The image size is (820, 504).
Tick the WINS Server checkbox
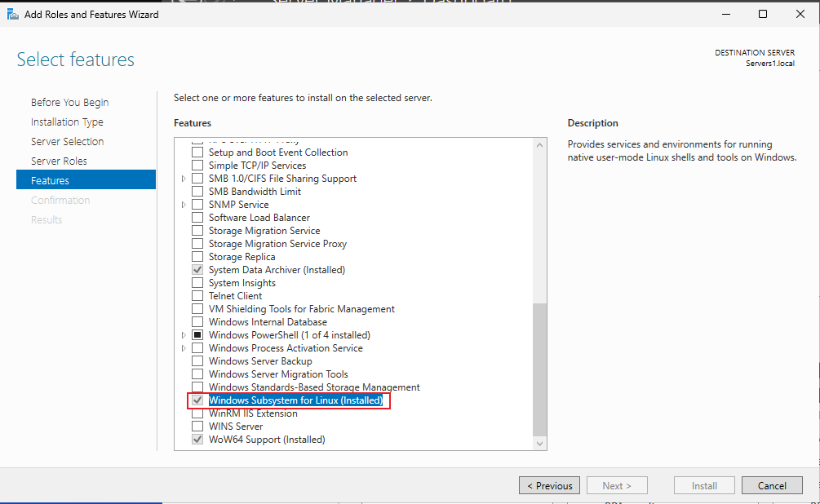click(197, 427)
